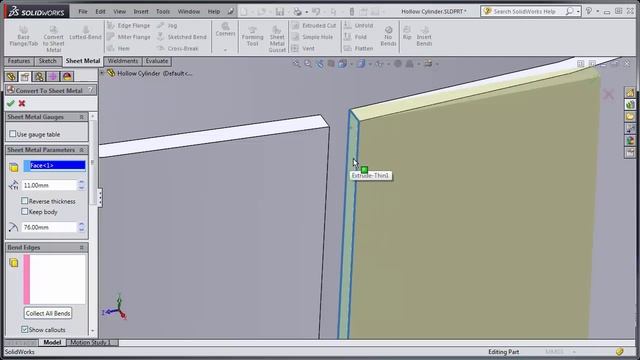Switch to the Evaluate tab
Screen dimensions: 640x360
157,61
